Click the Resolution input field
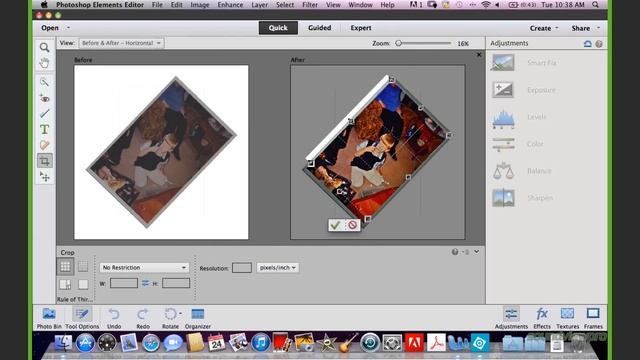640x360 pixels. pyautogui.click(x=242, y=268)
